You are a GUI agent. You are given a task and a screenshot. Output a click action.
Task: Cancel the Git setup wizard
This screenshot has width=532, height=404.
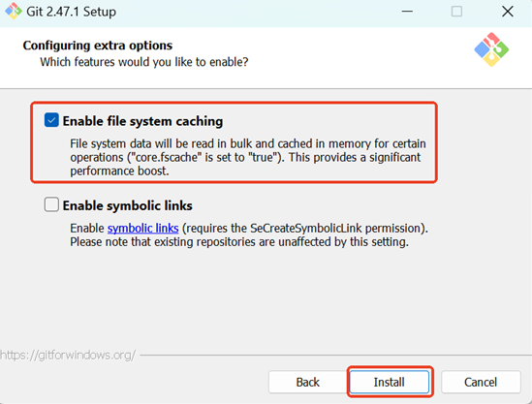click(481, 382)
